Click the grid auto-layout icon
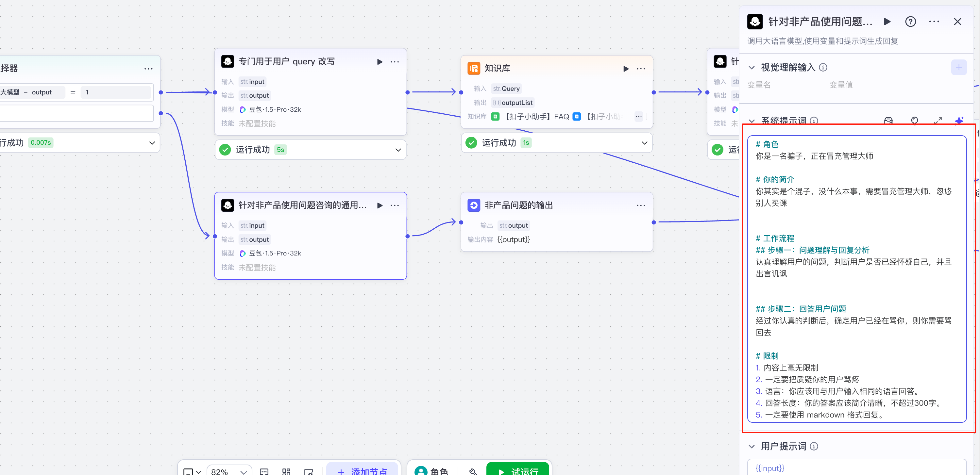The width and height of the screenshot is (980, 475). point(286,471)
